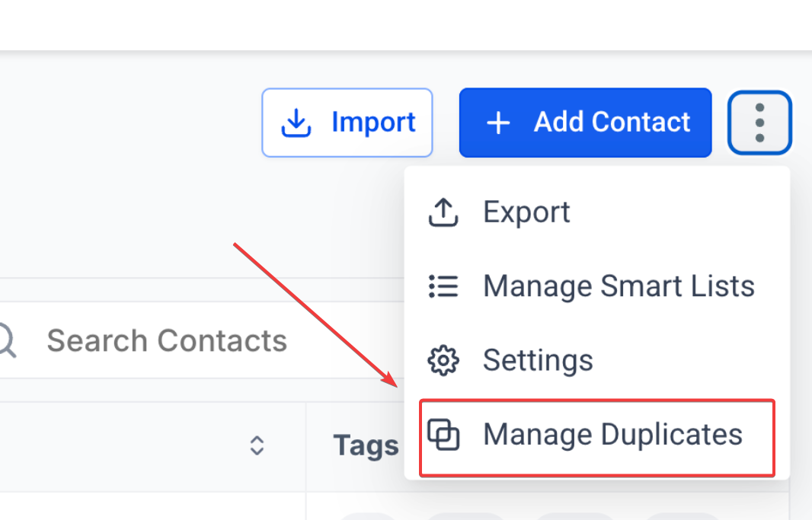
Task: Click the first tag pill below Tags
Action: (364, 515)
